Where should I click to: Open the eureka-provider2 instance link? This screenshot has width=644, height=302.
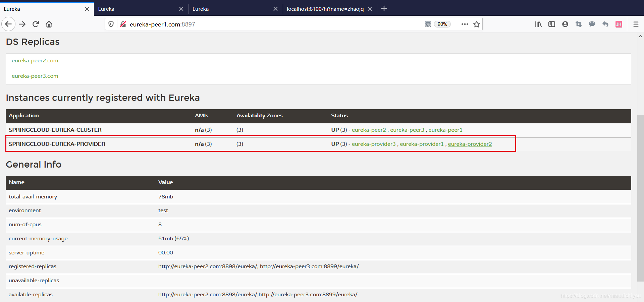point(470,144)
